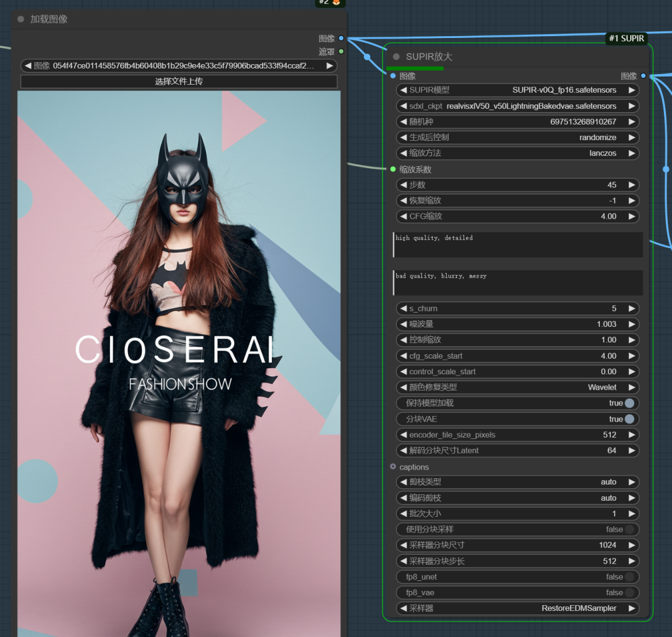The width and height of the screenshot is (672, 637).
Task: Enable 使用分块采样 toggle
Action: pos(629,529)
